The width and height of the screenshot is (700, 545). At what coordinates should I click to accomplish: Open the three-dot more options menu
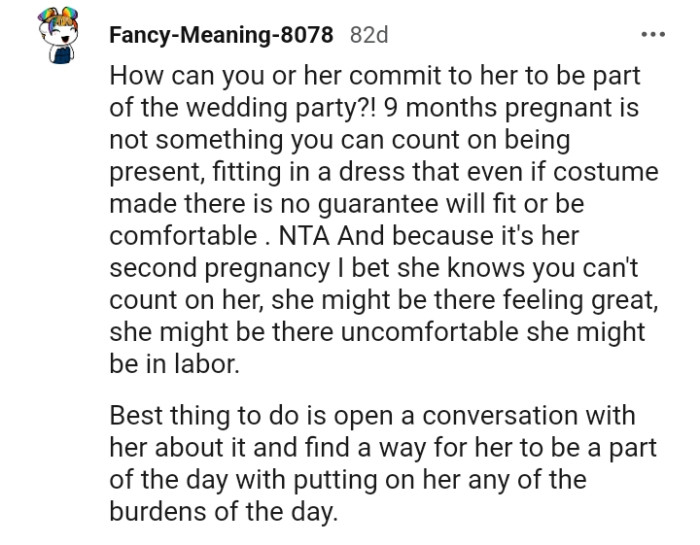coord(652,35)
